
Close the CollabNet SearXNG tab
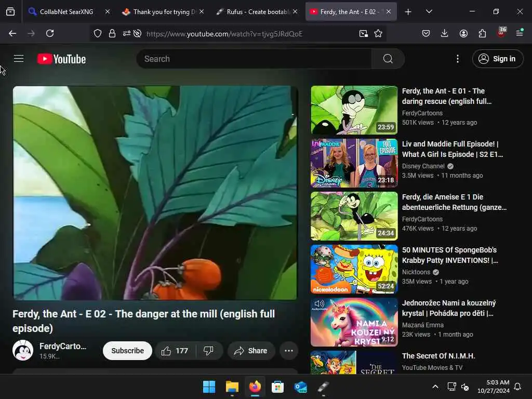(x=107, y=11)
